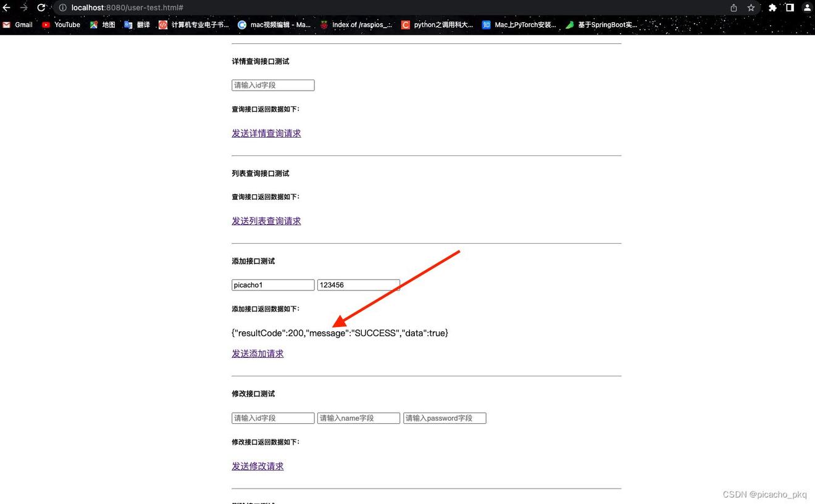Click the share page icon in address bar
The height and width of the screenshot is (504, 815).
733,7
